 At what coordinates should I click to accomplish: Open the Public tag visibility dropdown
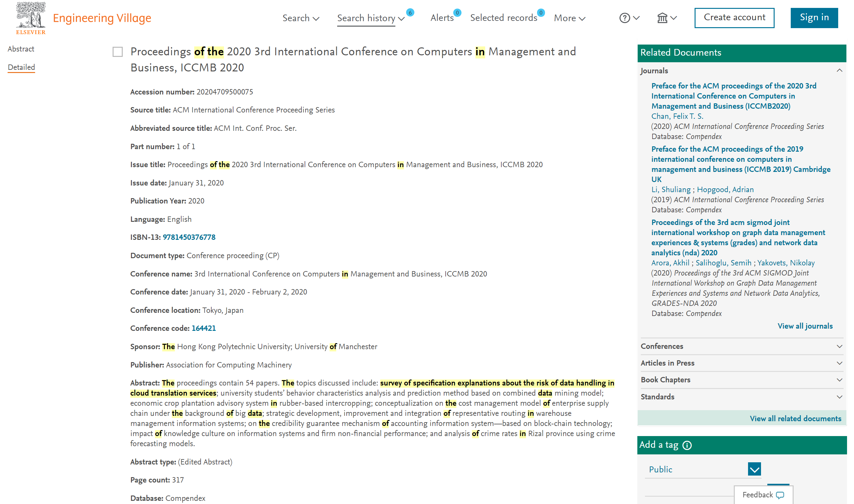pyautogui.click(x=754, y=469)
